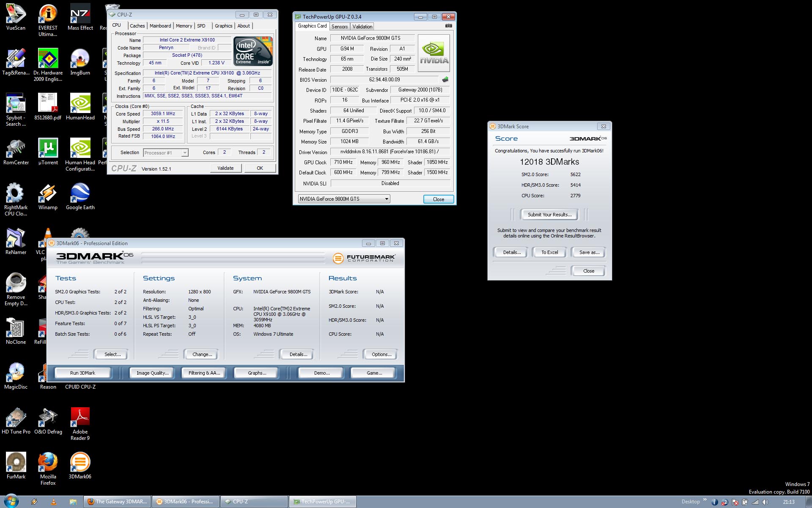Launch Mass Effect desktop shortcut
This screenshot has width=812, height=508.
(x=80, y=17)
